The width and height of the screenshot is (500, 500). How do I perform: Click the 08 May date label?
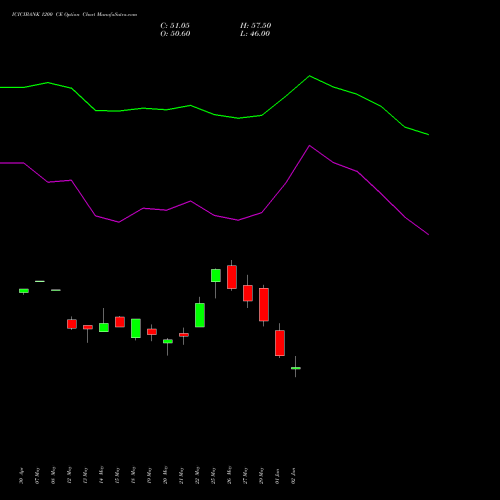(x=53, y=476)
